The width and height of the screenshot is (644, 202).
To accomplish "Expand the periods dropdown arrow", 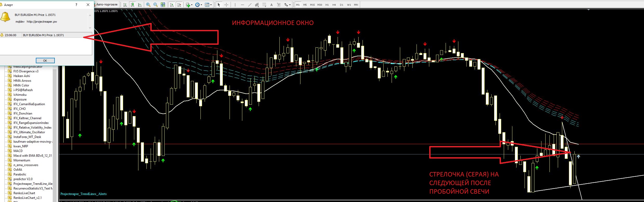I will 201,5.
